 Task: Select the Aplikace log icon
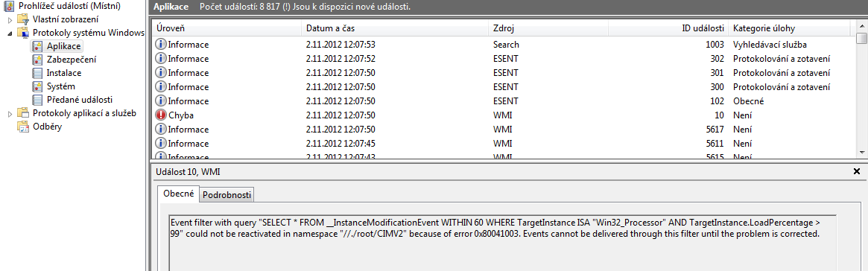(x=38, y=46)
